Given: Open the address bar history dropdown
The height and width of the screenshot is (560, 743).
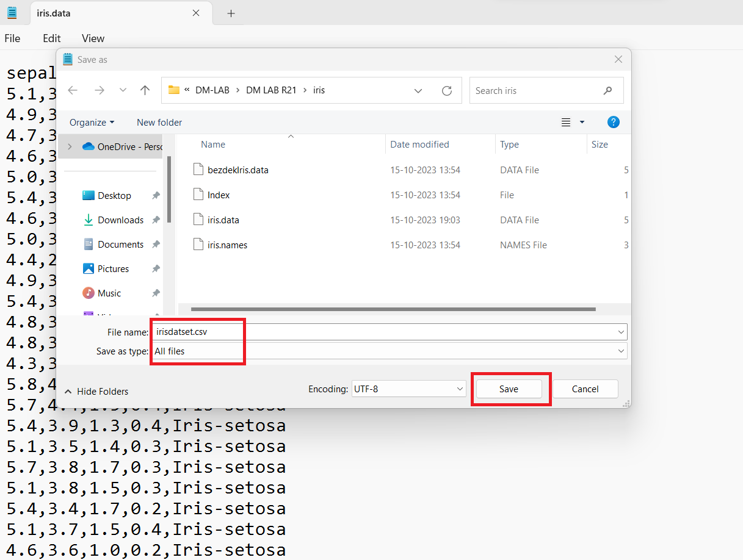Looking at the screenshot, I should [418, 91].
